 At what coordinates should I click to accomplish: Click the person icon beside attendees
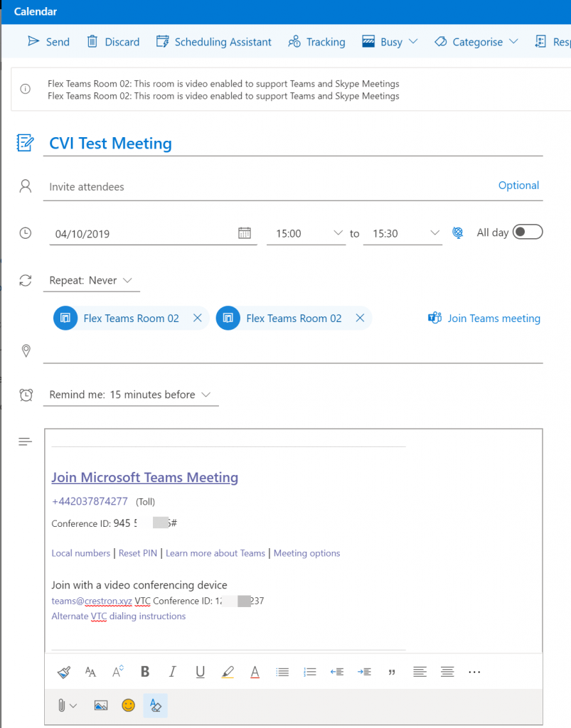click(x=26, y=186)
